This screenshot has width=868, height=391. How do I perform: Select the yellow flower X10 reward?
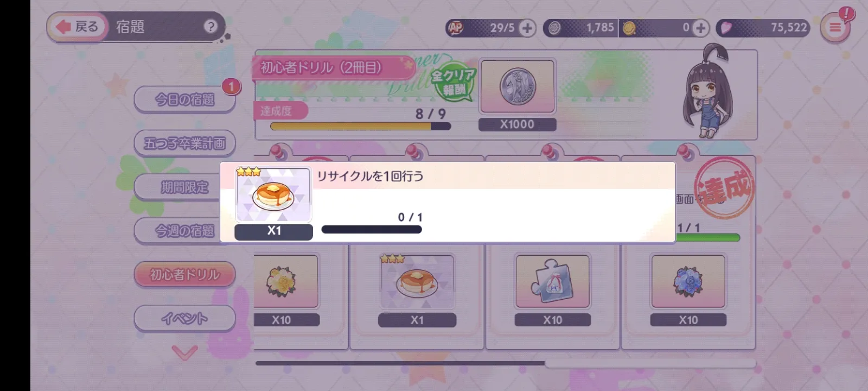pyautogui.click(x=281, y=281)
